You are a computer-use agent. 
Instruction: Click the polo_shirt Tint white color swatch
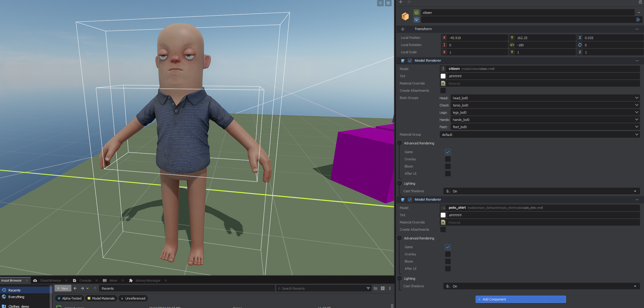pyautogui.click(x=443, y=215)
